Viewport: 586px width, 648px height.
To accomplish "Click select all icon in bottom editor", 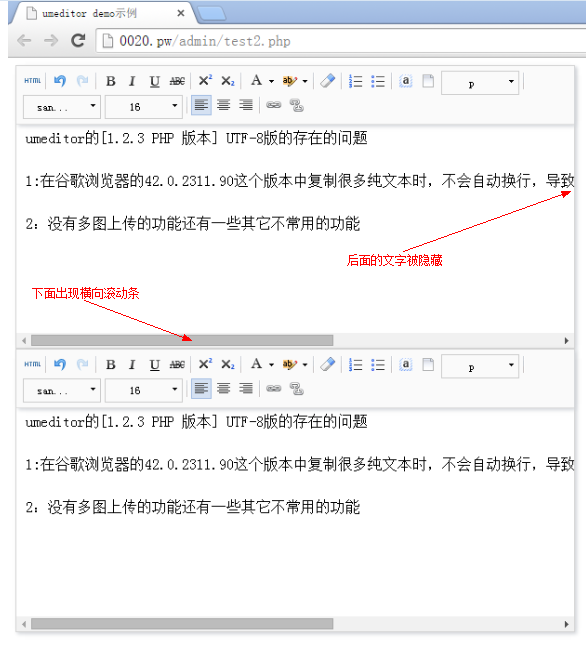I will (406, 364).
